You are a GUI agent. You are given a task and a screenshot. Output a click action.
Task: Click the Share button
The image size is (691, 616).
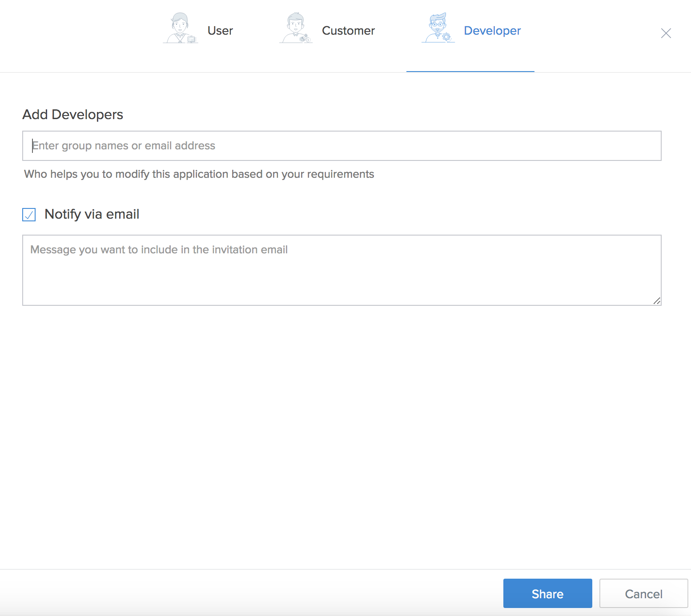(547, 593)
